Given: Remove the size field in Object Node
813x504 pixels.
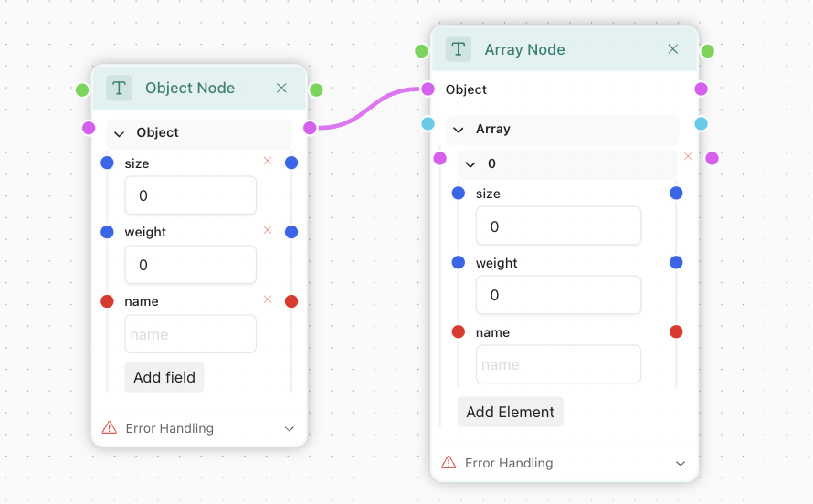Looking at the screenshot, I should tap(268, 161).
